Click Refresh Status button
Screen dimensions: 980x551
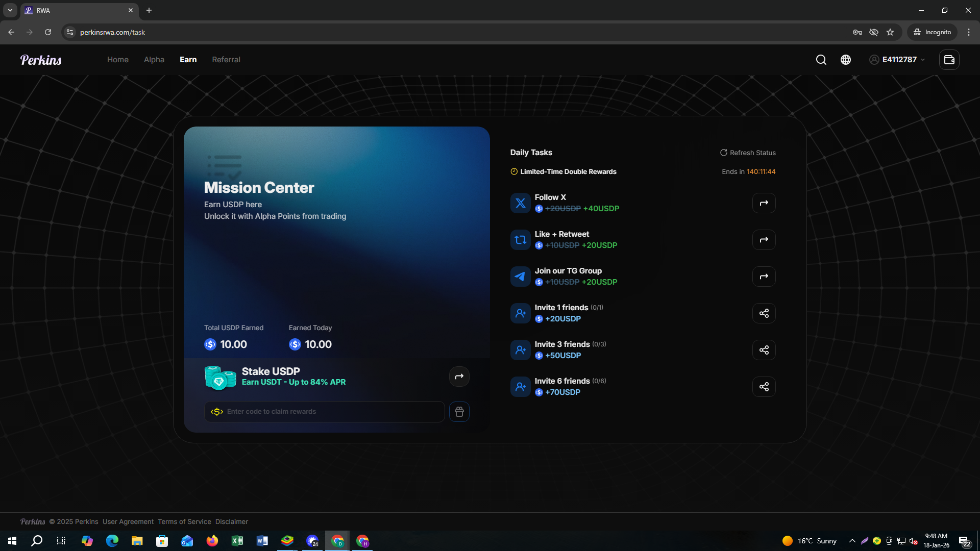(748, 153)
